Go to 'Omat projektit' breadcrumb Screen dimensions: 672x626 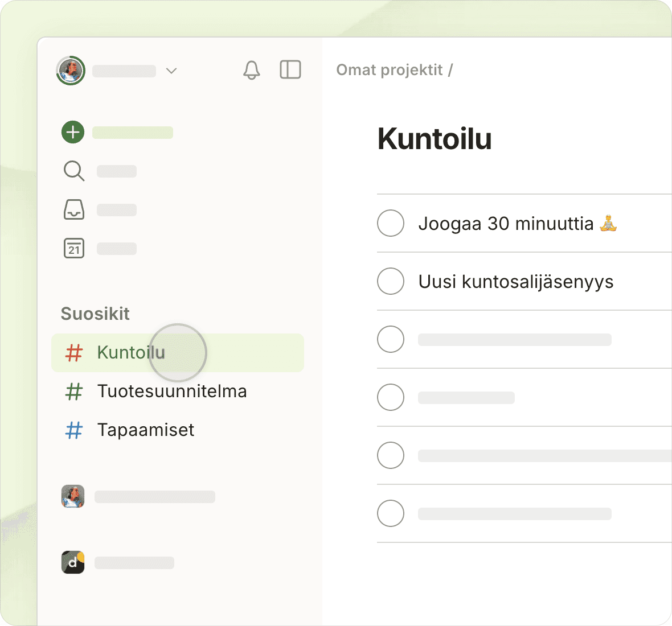tap(389, 70)
